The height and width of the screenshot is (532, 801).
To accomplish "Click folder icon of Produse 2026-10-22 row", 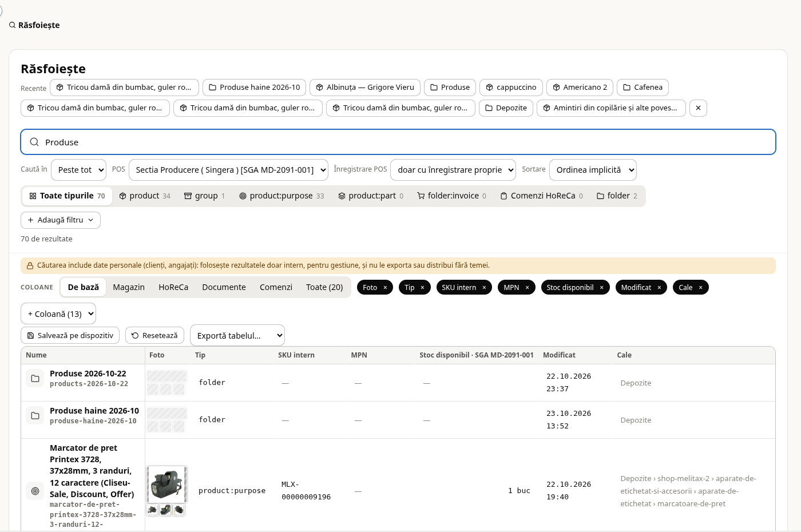I will pyautogui.click(x=35, y=379).
